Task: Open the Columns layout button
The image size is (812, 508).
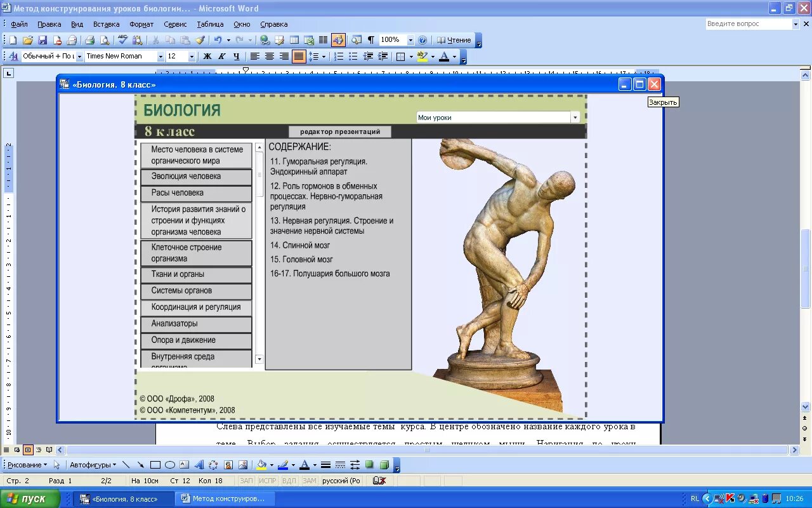Action: pyautogui.click(x=323, y=40)
